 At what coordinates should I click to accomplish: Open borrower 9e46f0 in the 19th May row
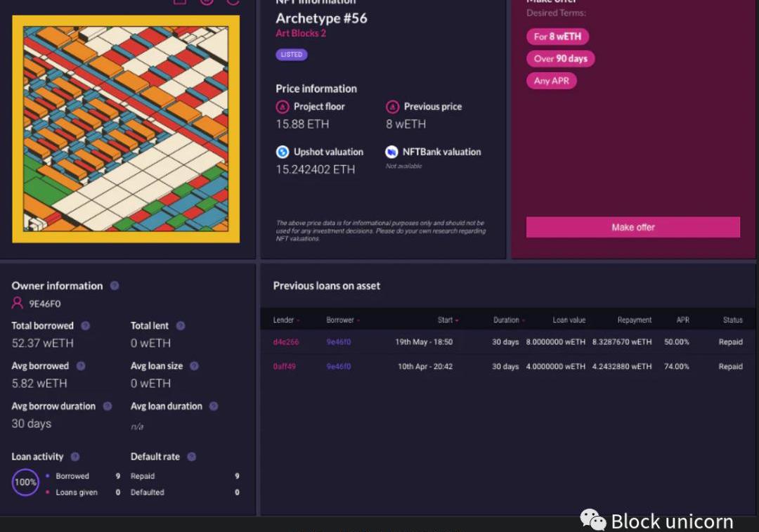339,342
